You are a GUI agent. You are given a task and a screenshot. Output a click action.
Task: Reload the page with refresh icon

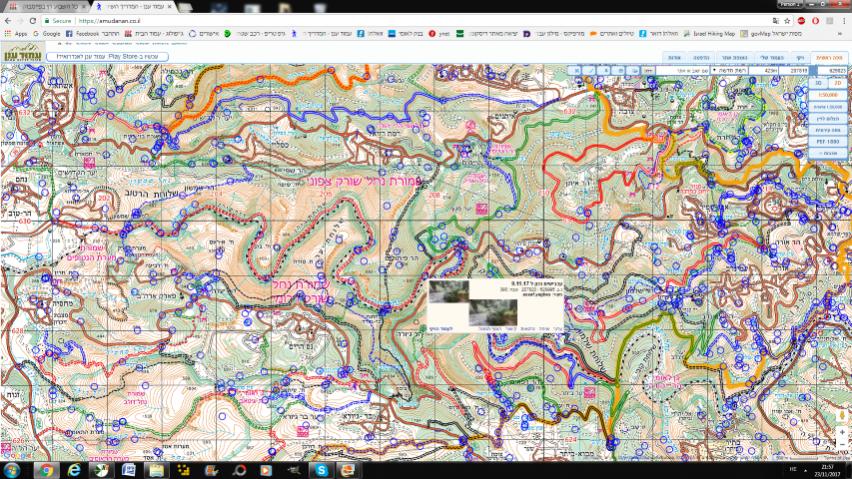(32, 20)
